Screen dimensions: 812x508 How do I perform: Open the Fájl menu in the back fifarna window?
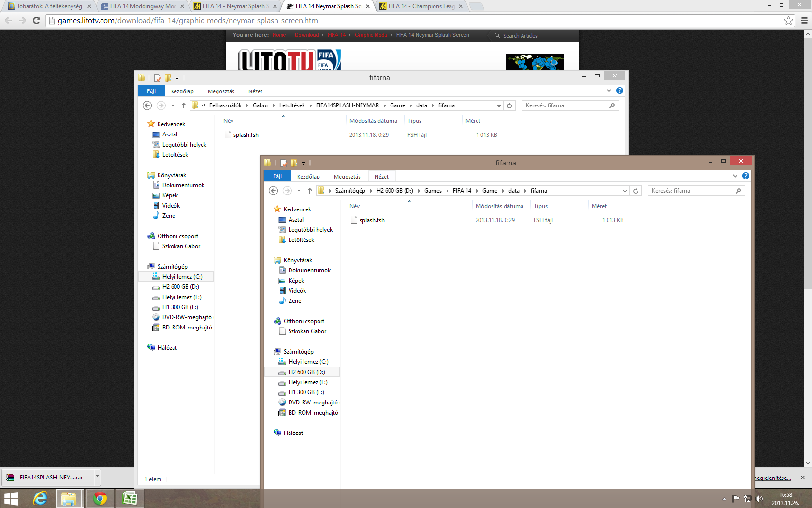click(151, 91)
